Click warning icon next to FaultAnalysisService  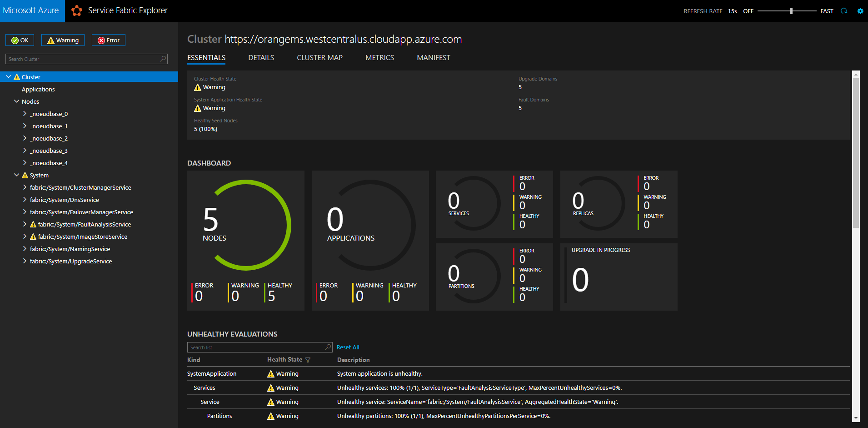point(33,224)
